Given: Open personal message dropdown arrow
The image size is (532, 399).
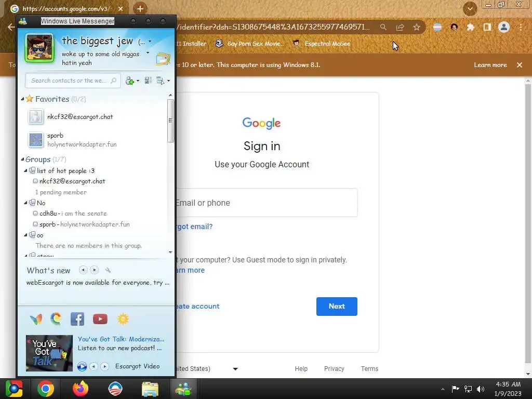Looking at the screenshot, I should pyautogui.click(x=148, y=53).
